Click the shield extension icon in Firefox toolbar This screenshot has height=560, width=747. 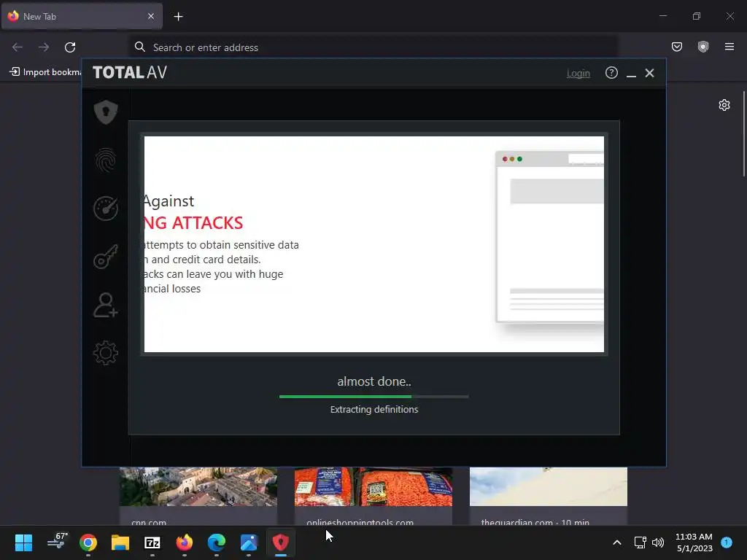click(x=703, y=47)
